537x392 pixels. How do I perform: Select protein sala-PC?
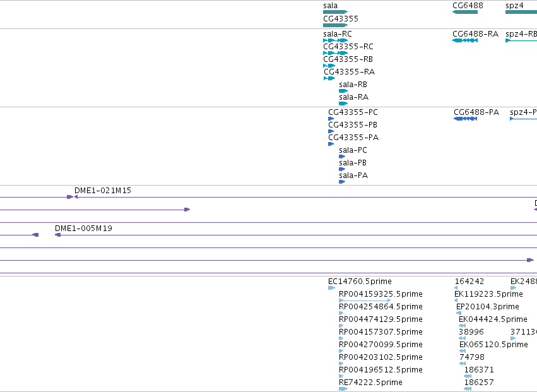(342, 157)
